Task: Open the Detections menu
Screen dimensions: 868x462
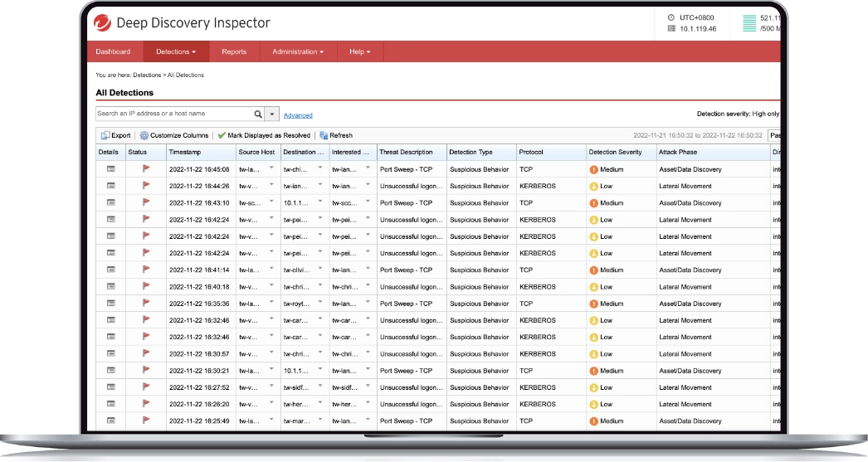Action: pos(176,51)
